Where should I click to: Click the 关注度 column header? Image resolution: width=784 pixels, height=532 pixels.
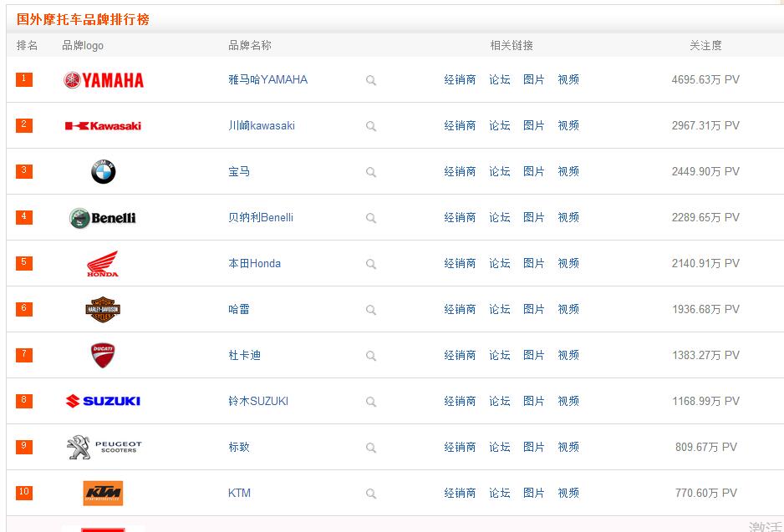[705, 46]
